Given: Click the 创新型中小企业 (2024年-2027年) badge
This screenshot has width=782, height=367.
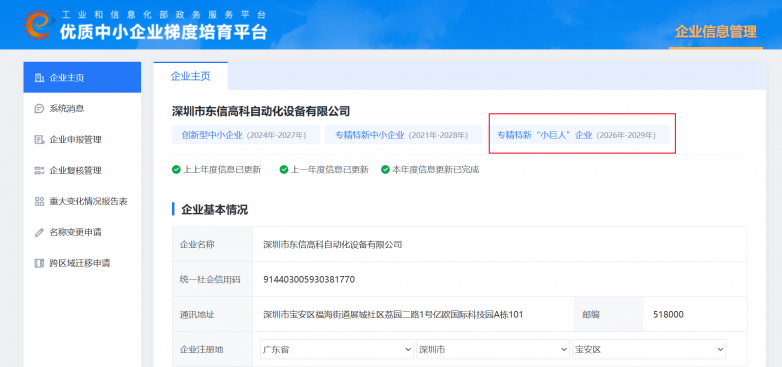Looking at the screenshot, I should pyautogui.click(x=246, y=135).
